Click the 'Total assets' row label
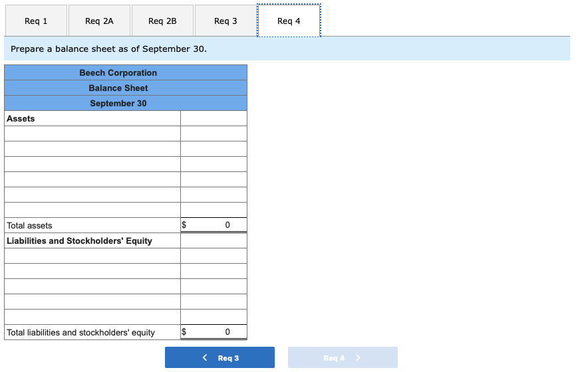The width and height of the screenshot is (588, 372). (x=29, y=225)
